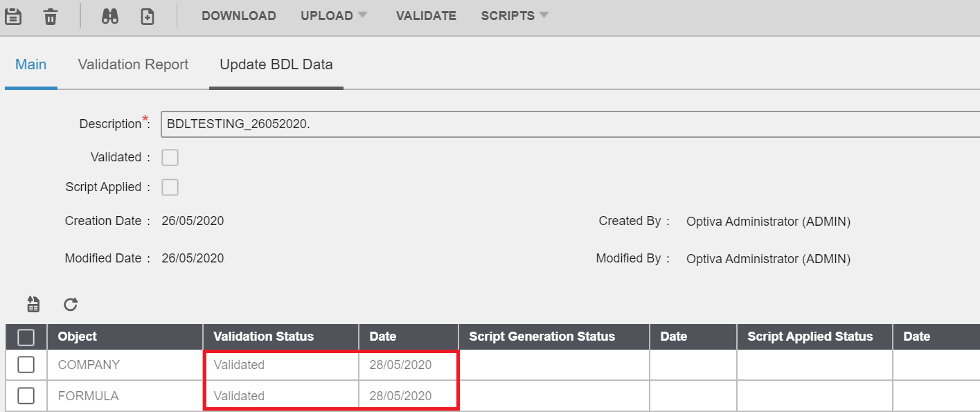Screen dimensions: 980x412
Task: Select the FORMULA row checkbox
Action: tap(25, 395)
